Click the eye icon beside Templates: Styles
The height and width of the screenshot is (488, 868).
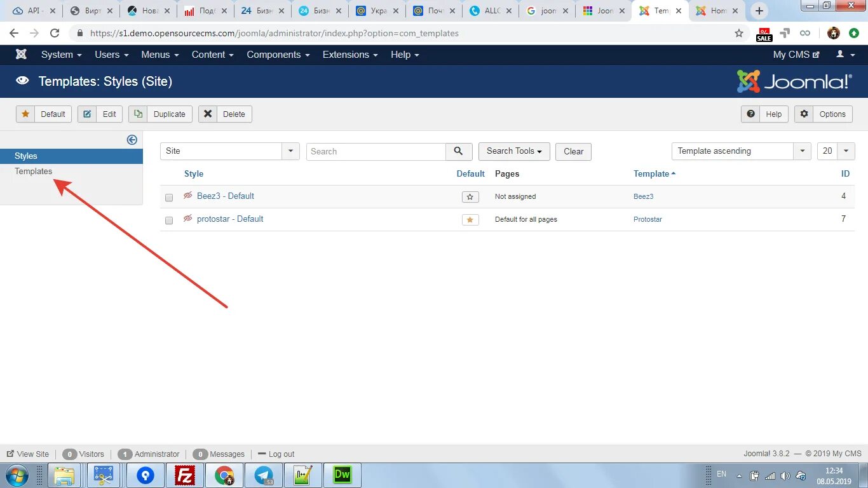23,81
